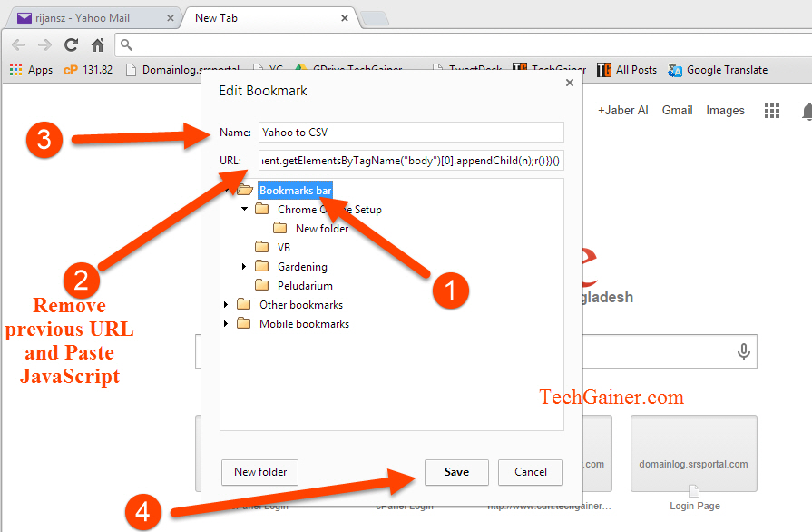Activate voice search microphone
This screenshot has width=812, height=532.
click(743, 352)
